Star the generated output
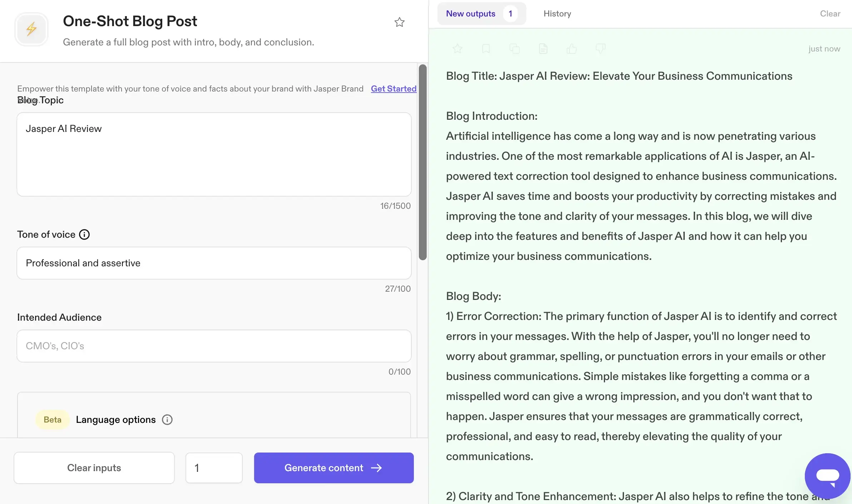Viewport: 852px width, 504px height. [457, 49]
